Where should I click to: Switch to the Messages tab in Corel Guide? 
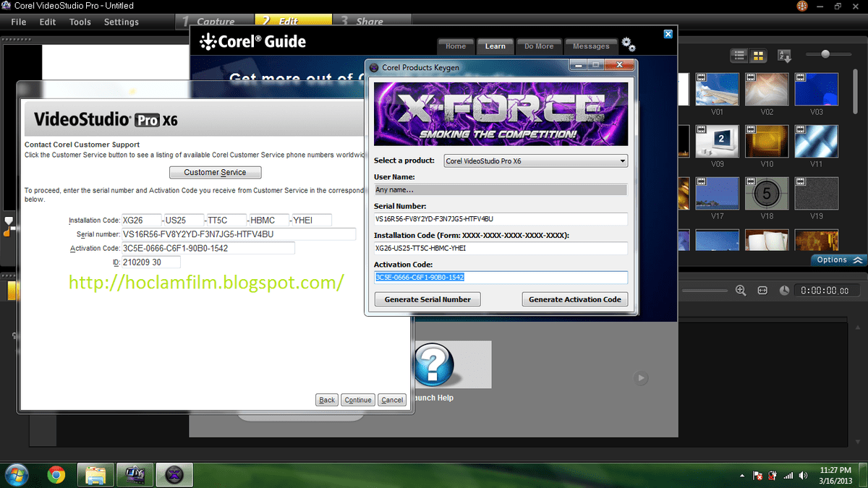pyautogui.click(x=591, y=46)
